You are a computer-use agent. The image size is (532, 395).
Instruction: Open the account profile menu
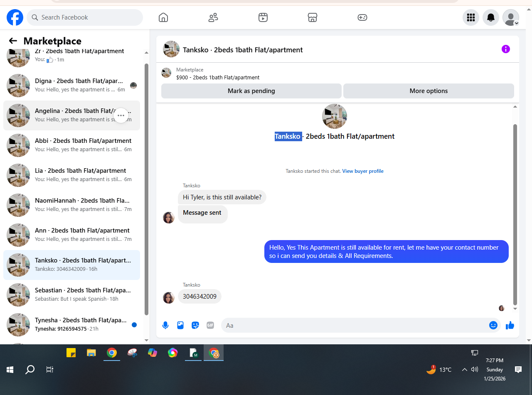coord(511,17)
